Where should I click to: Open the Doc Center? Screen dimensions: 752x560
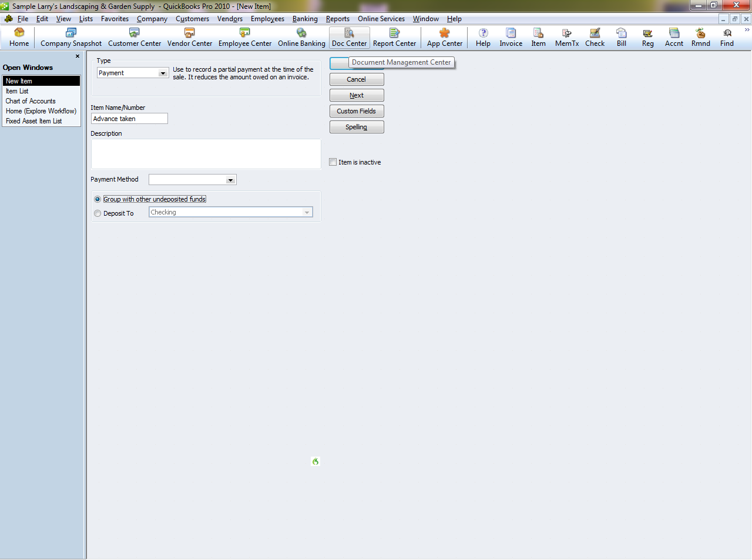pos(349,38)
